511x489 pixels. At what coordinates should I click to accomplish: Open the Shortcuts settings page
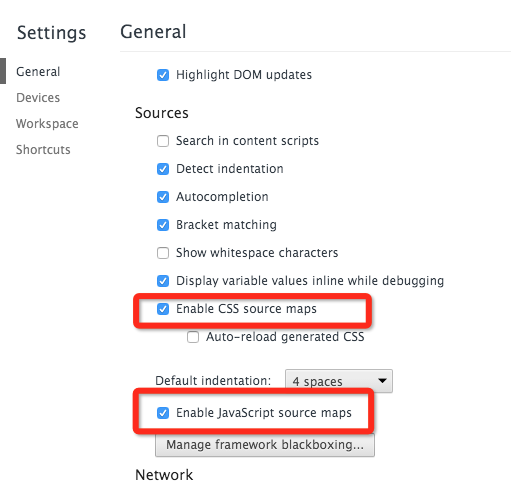point(43,150)
